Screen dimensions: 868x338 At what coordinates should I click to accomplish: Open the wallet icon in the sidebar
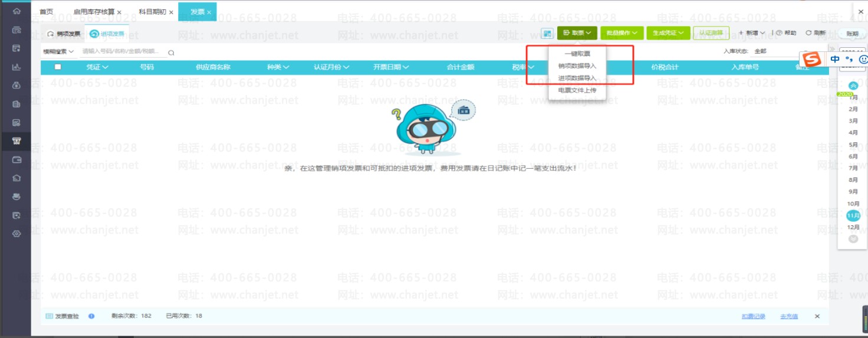(17, 159)
